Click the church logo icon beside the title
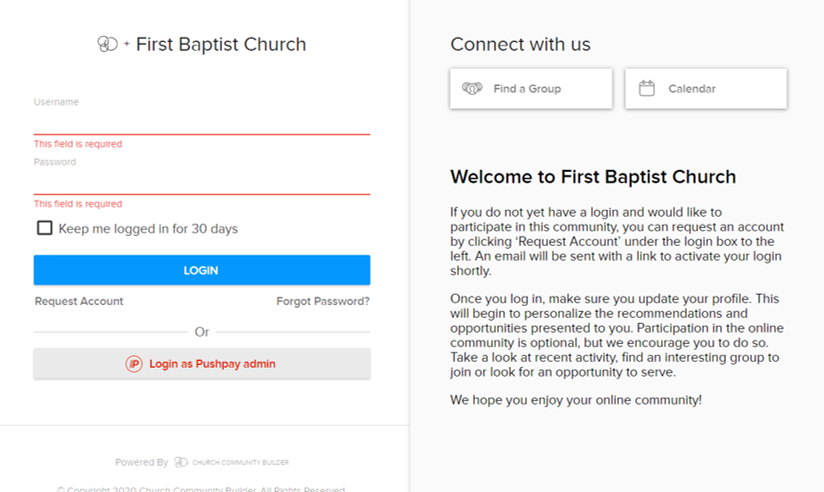The image size is (824, 492). (x=108, y=44)
